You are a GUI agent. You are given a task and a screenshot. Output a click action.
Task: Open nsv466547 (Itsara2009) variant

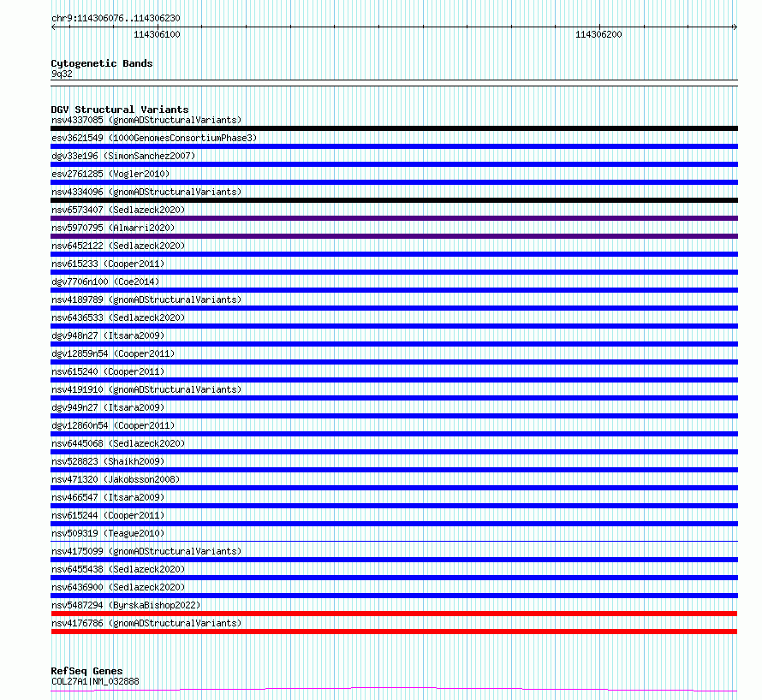point(108,497)
